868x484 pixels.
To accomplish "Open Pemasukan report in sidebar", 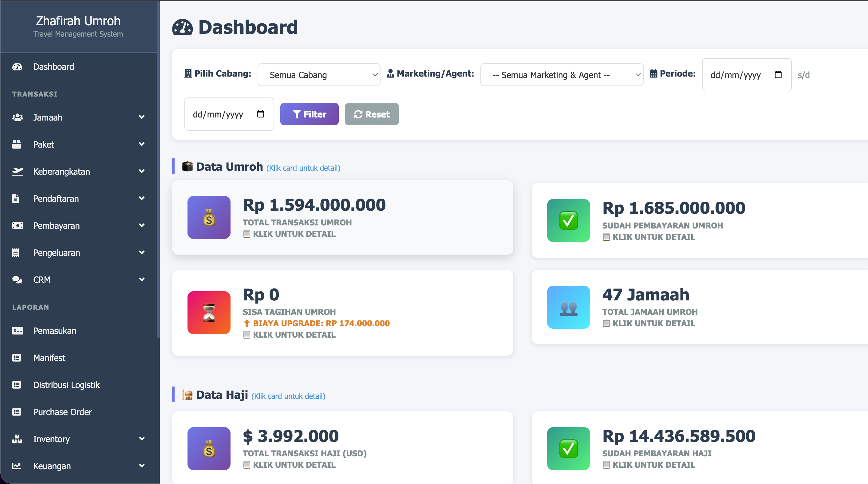I will tap(78, 331).
